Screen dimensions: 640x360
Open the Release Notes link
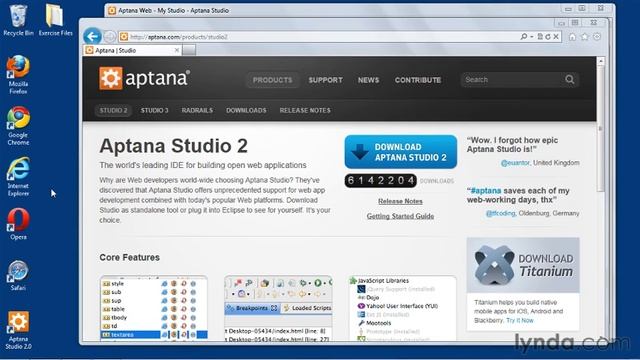(400, 201)
